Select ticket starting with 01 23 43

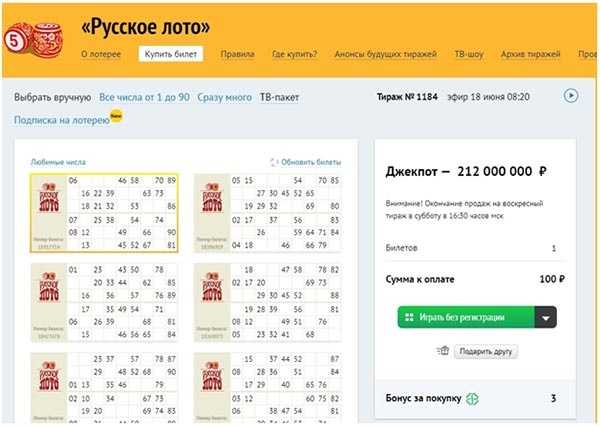click(x=104, y=302)
